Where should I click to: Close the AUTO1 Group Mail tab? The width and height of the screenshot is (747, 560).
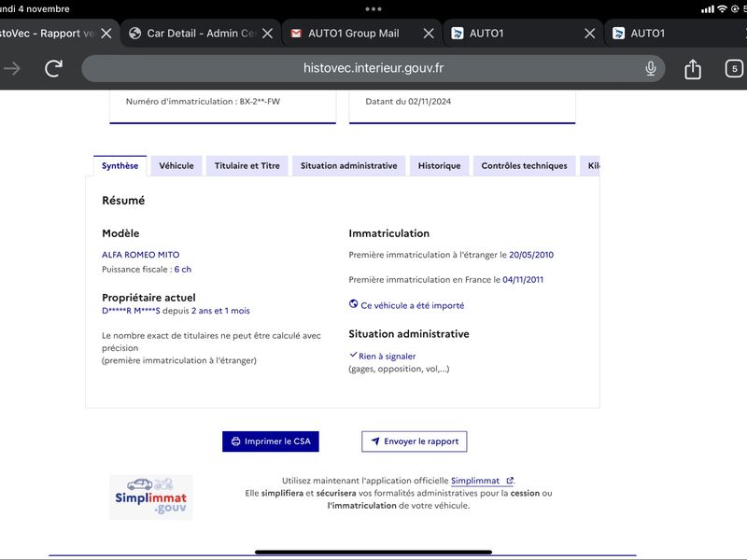click(x=429, y=34)
